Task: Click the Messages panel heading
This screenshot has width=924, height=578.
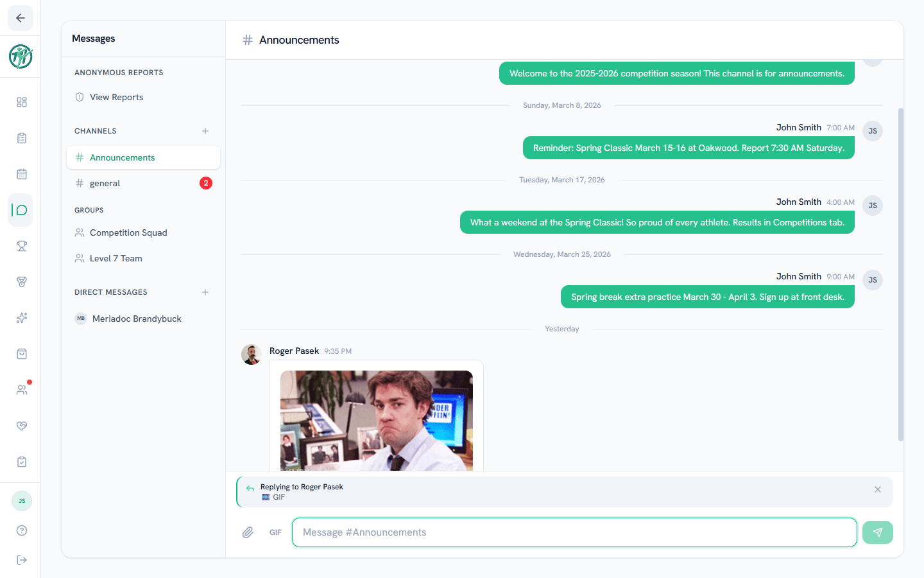Action: pos(94,39)
